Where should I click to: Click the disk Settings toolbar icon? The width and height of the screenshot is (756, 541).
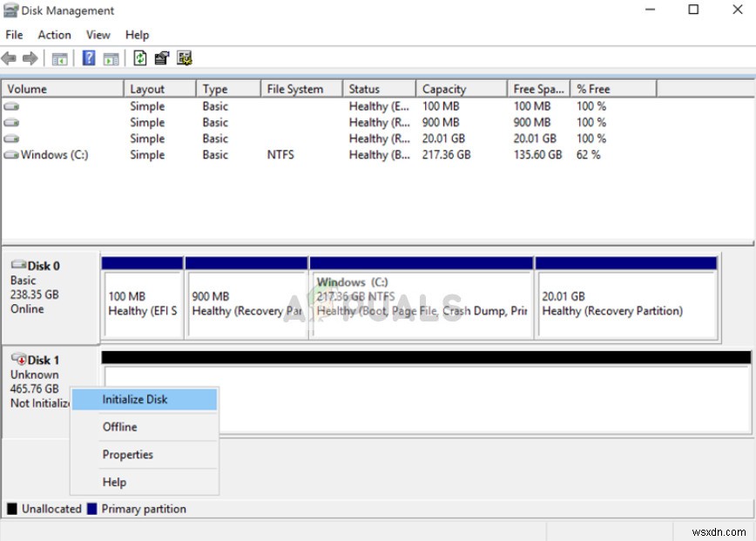pos(184,58)
